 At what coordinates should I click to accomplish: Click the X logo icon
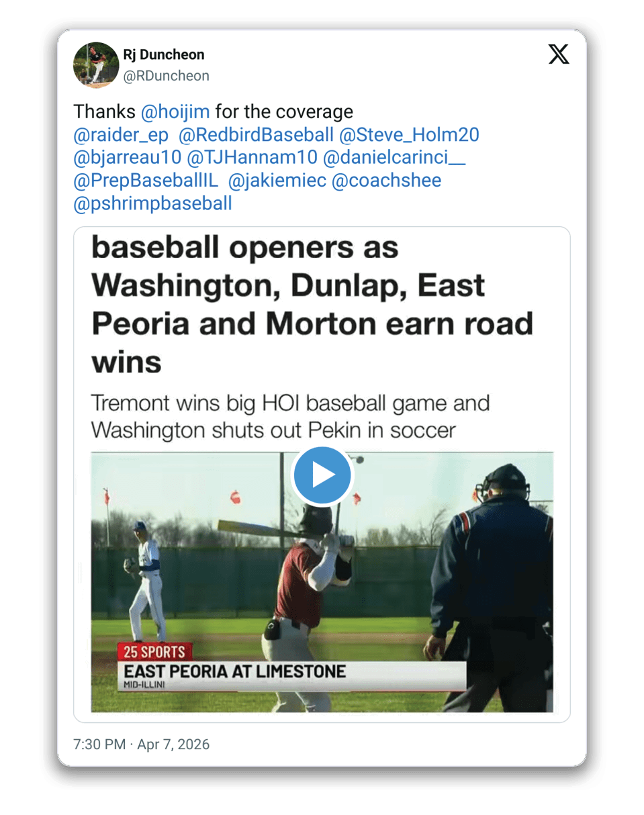click(x=559, y=54)
